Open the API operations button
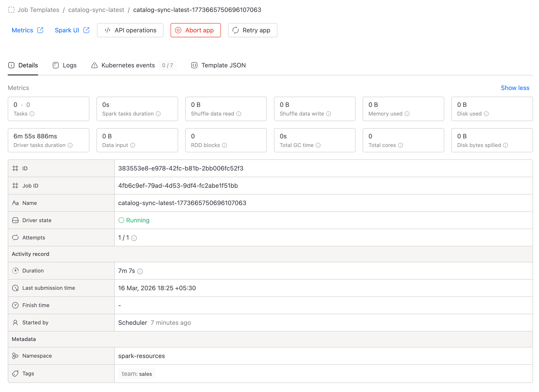 tap(130, 30)
